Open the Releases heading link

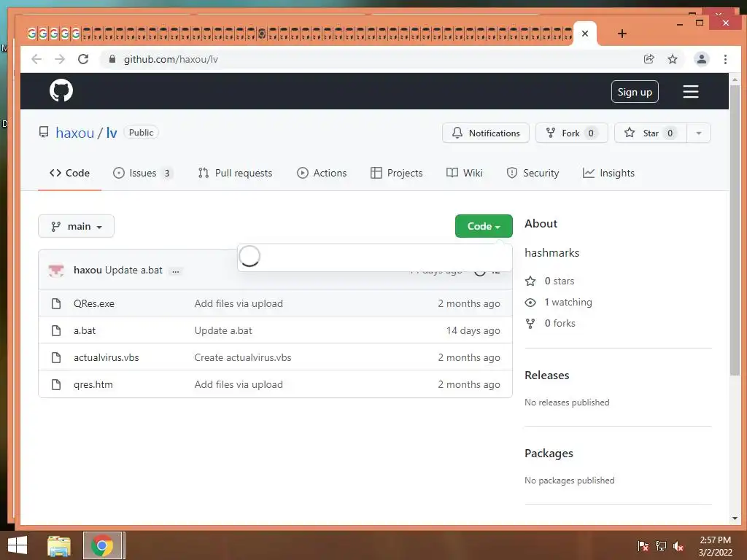pyautogui.click(x=546, y=376)
